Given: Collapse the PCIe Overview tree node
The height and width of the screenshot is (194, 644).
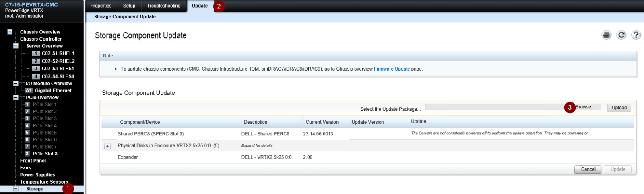Looking at the screenshot, I should click(x=16, y=97).
